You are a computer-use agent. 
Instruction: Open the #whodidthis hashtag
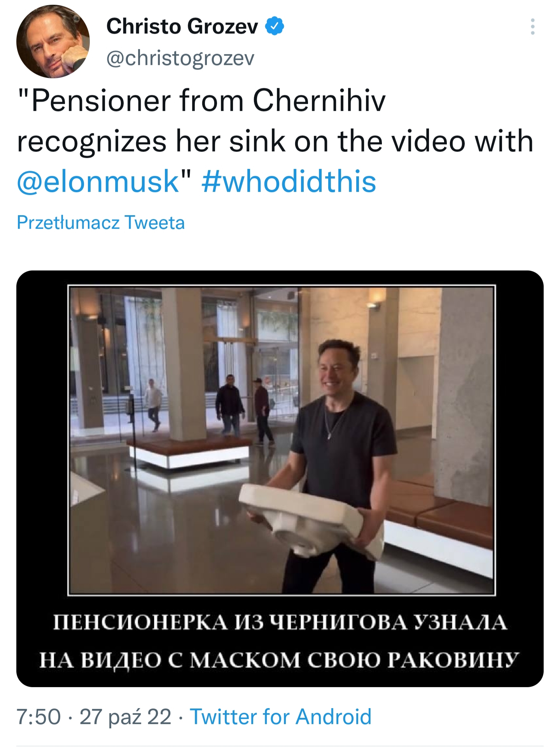click(289, 181)
